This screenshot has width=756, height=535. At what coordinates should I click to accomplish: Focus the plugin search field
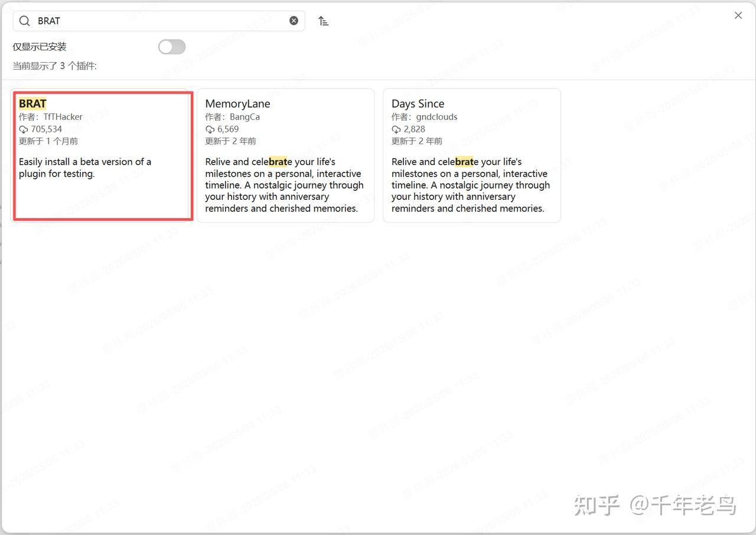pyautogui.click(x=159, y=21)
